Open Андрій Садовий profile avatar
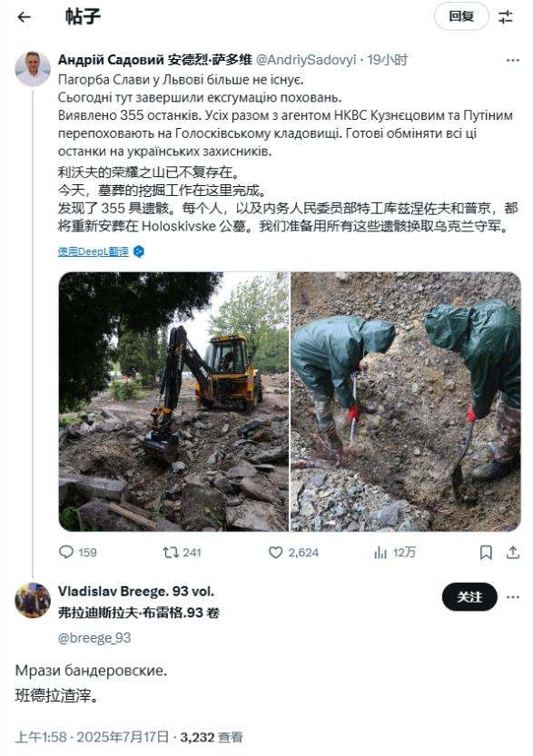The image size is (533, 756). (x=33, y=69)
